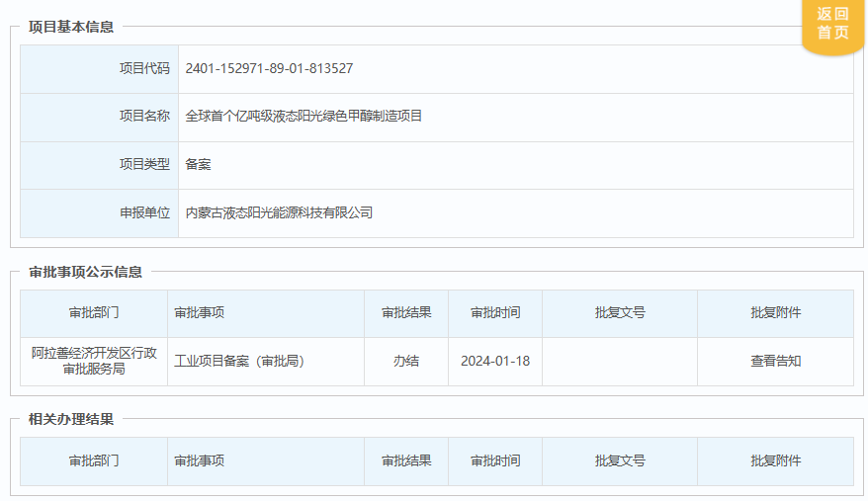The height and width of the screenshot is (501, 868).
Task: Click the 相关办理结果 section heading
Action: coord(71,419)
